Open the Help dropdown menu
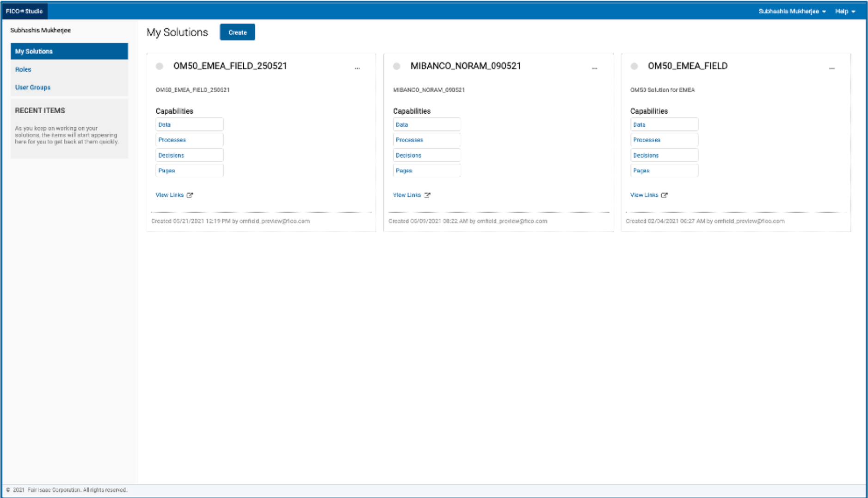Viewport: 868px width, 498px height. 845,11
